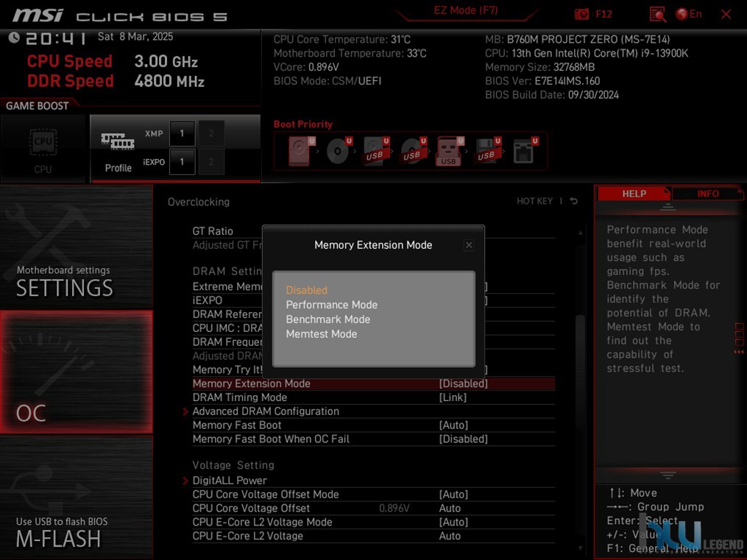Exit BIOS with the top-right X
Image resolution: width=747 pixels, height=560 pixels.
pos(726,14)
